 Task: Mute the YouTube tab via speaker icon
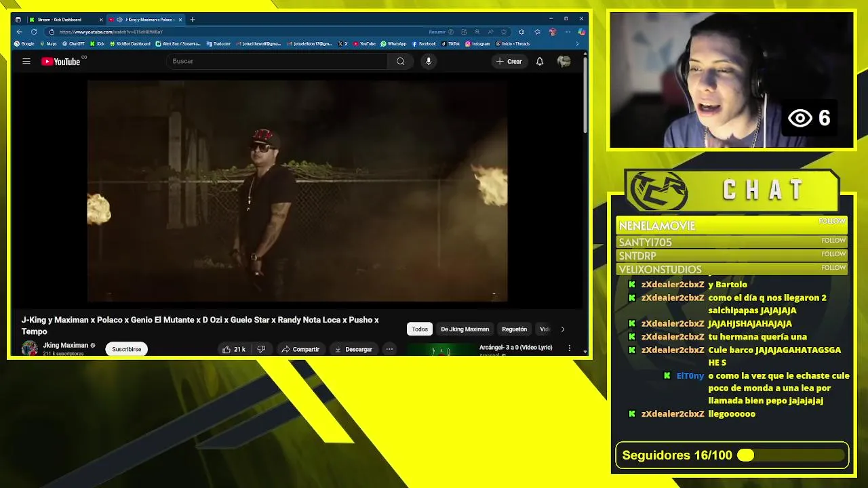(x=119, y=20)
